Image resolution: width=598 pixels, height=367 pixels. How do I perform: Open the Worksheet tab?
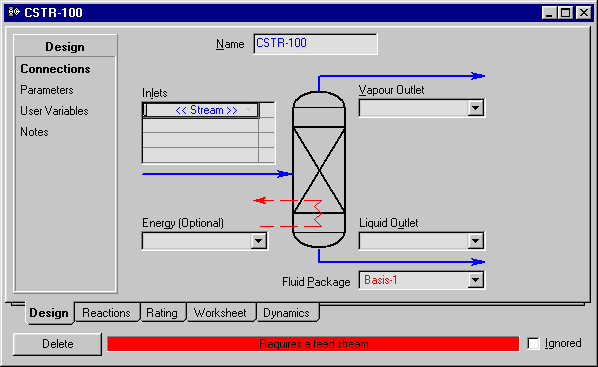[220, 313]
